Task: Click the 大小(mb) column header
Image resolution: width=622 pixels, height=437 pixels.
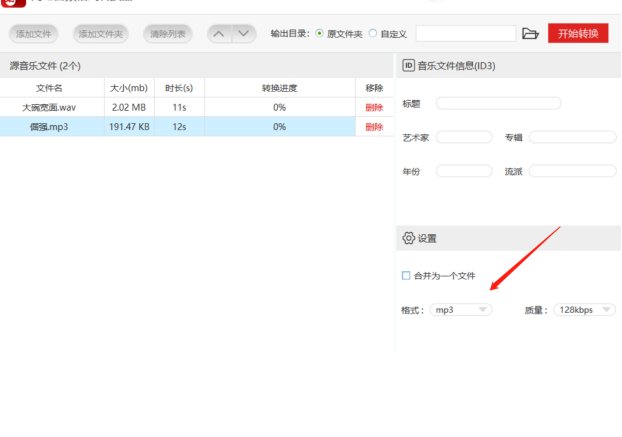Action: pyautogui.click(x=129, y=88)
